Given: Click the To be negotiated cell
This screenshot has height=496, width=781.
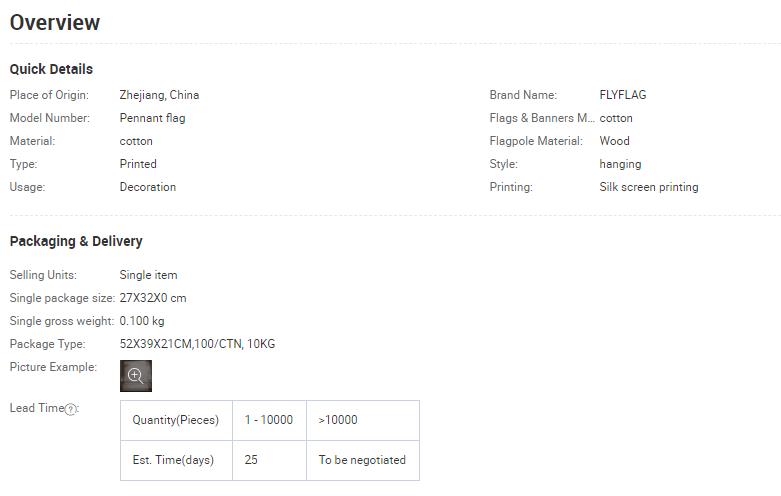Looking at the screenshot, I should (x=362, y=460).
